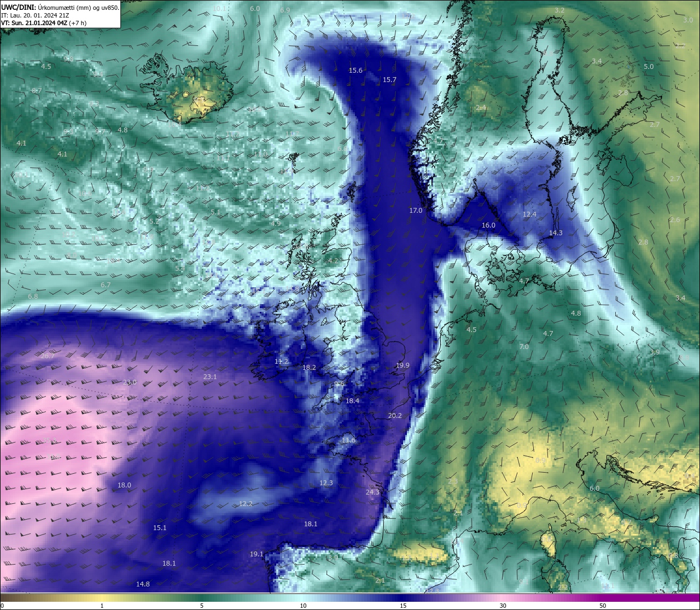Select the 5 label on the color scale

[x=202, y=606]
